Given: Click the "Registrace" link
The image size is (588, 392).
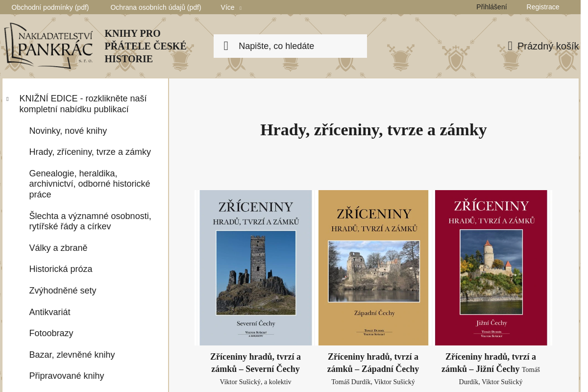Looking at the screenshot, I should tap(543, 7).
